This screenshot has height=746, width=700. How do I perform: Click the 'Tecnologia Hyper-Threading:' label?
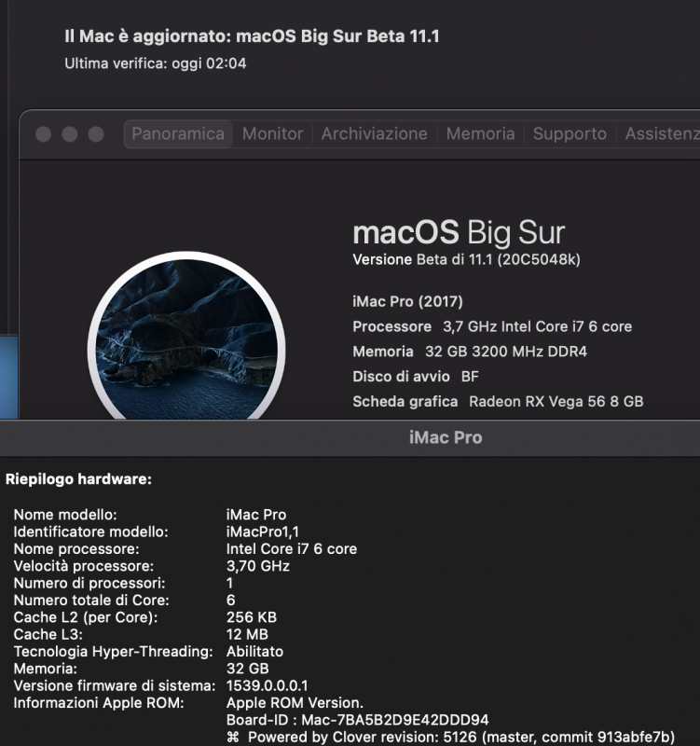pyautogui.click(x=113, y=652)
